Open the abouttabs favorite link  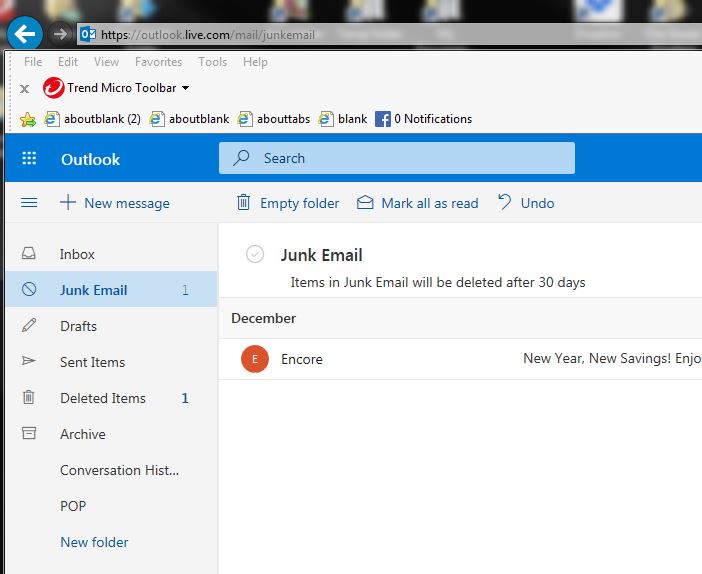(274, 119)
